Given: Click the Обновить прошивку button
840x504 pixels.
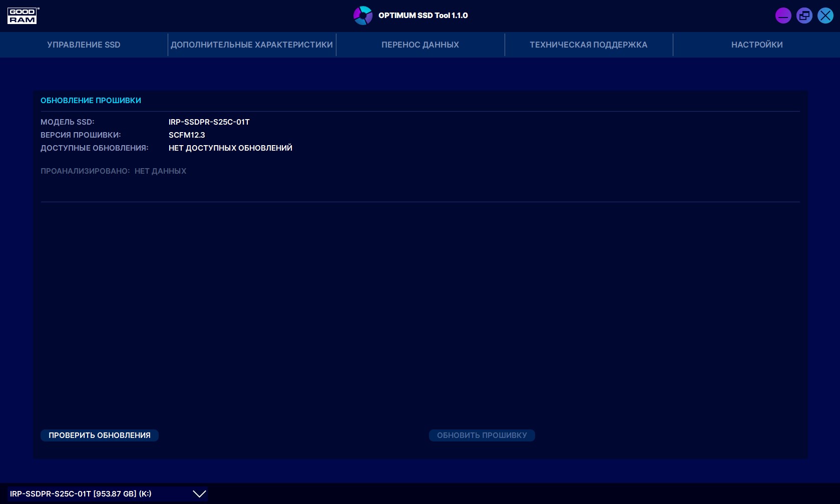Looking at the screenshot, I should (482, 435).
